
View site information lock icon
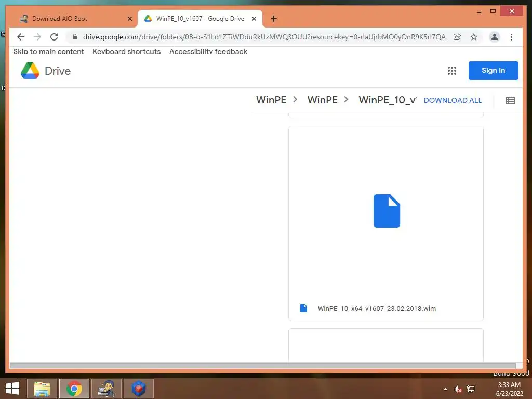(x=75, y=37)
